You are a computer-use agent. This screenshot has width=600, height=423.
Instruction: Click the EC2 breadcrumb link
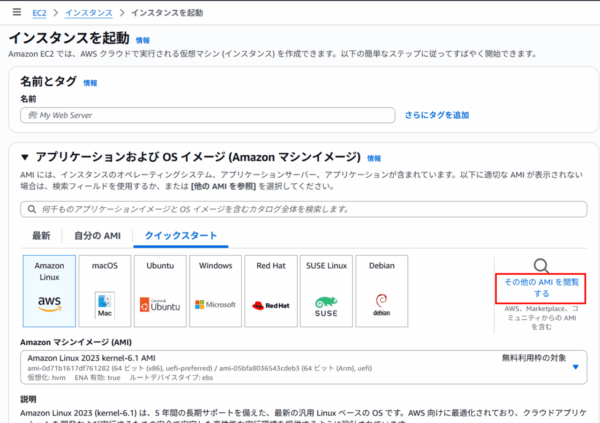coord(39,13)
